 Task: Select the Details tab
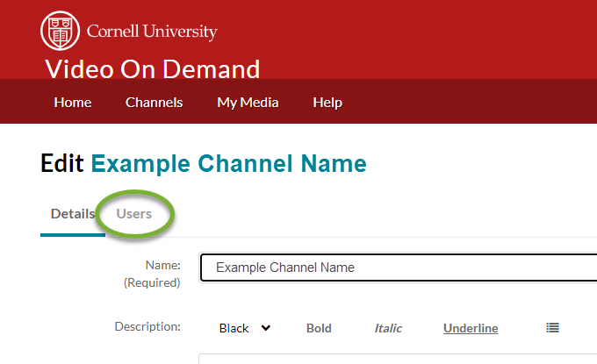pyautogui.click(x=73, y=214)
